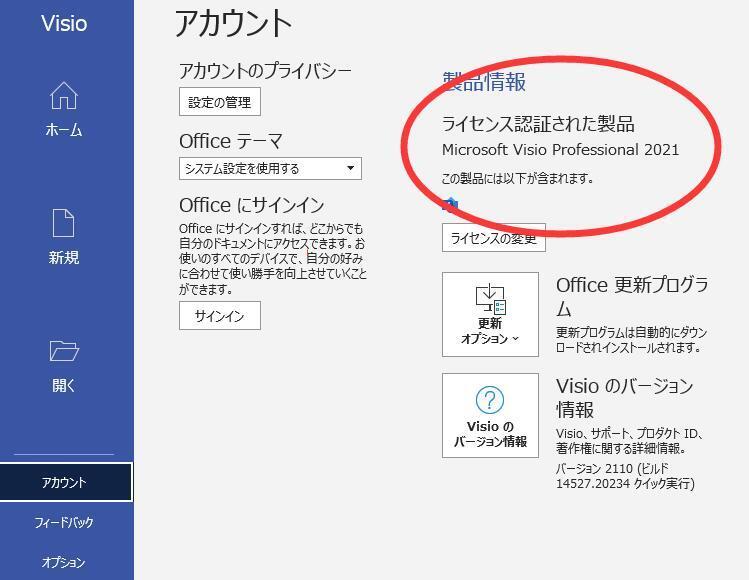Open フィードバック in the sidebar
749x580 pixels.
[x=64, y=522]
